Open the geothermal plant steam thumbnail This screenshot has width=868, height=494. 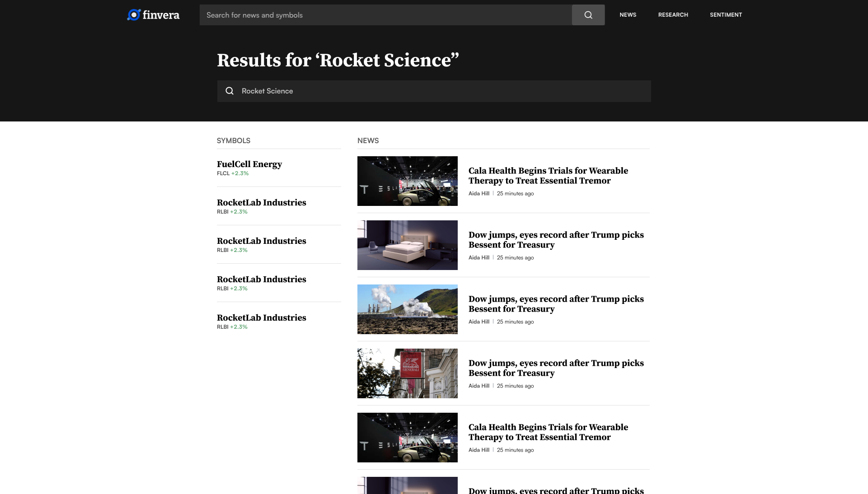pyautogui.click(x=407, y=309)
